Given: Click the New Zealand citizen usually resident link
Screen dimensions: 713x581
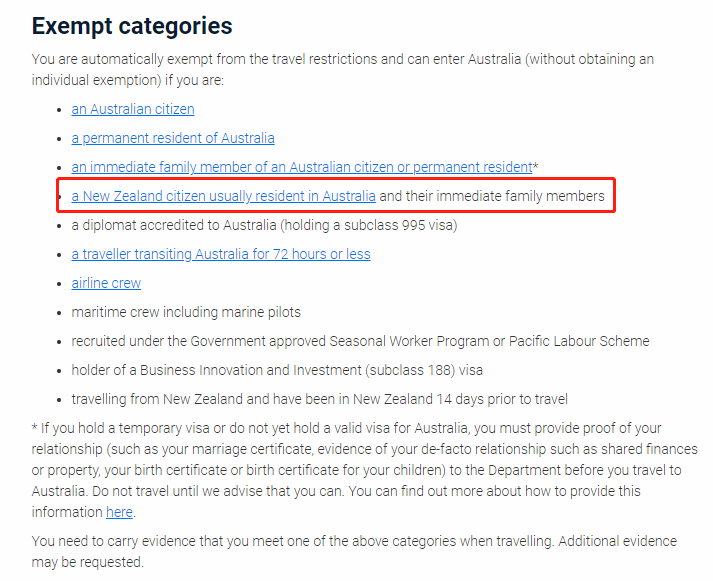Looking at the screenshot, I should [223, 196].
